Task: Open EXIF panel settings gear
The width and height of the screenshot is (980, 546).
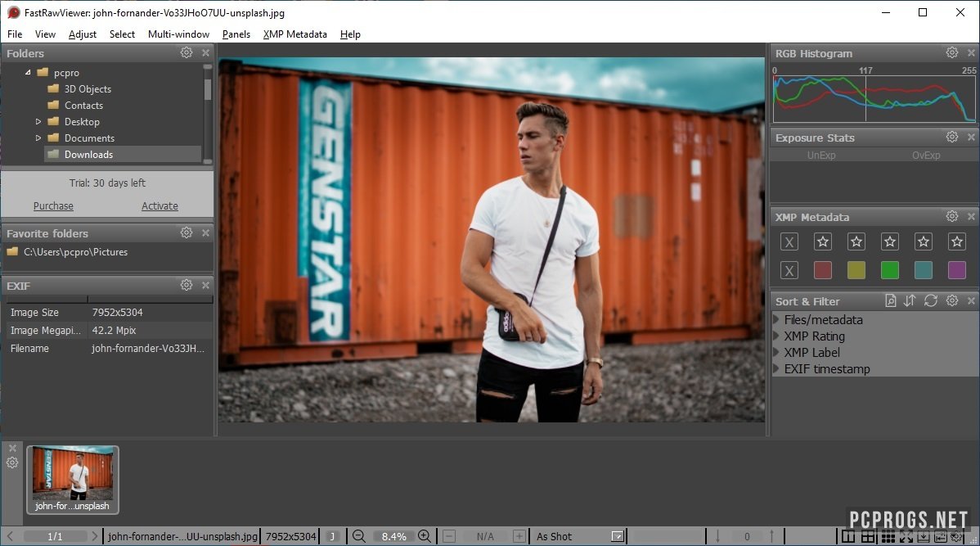Action: (187, 285)
